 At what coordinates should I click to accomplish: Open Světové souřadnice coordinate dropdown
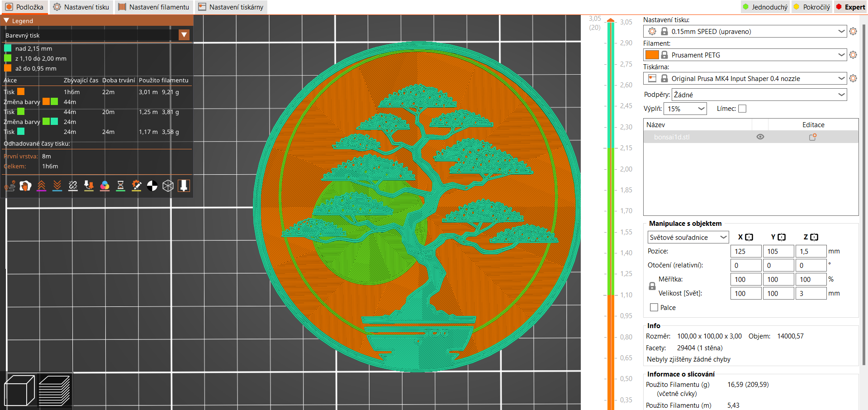688,237
